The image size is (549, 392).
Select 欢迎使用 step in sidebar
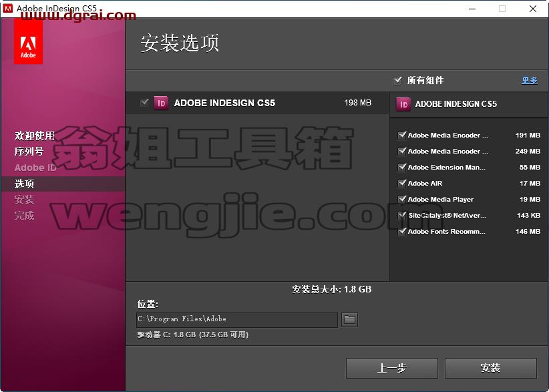click(34, 136)
